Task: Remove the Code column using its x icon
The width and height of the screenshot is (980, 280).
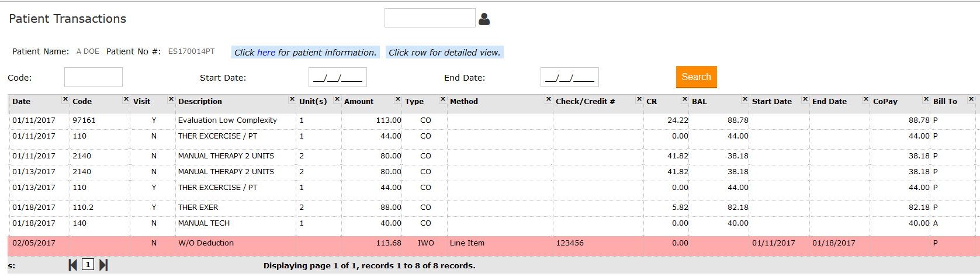Action: click(x=126, y=99)
